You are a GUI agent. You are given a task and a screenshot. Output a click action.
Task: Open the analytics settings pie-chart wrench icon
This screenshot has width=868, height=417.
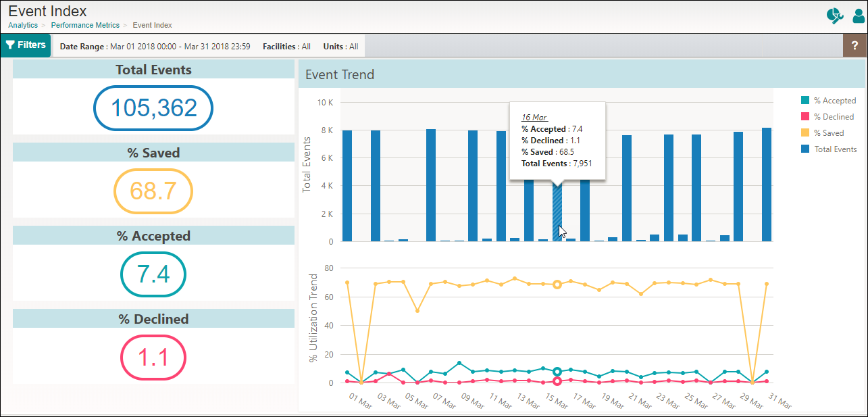click(835, 16)
